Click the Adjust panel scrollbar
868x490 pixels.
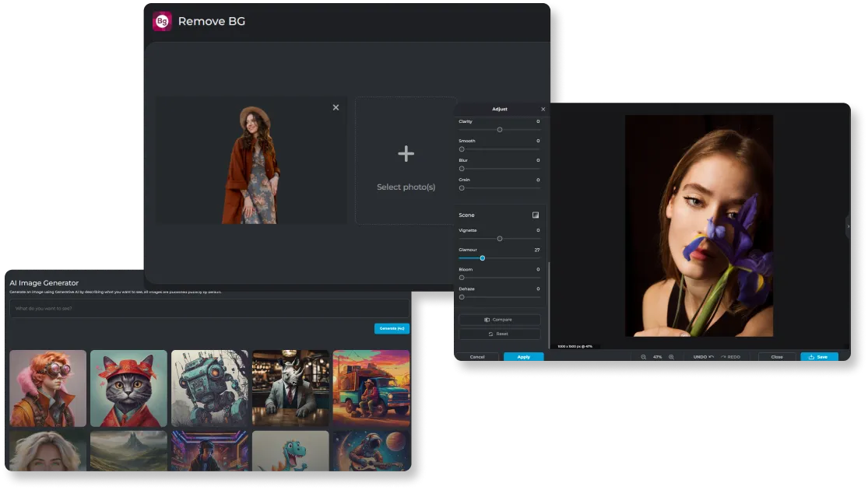549,304
